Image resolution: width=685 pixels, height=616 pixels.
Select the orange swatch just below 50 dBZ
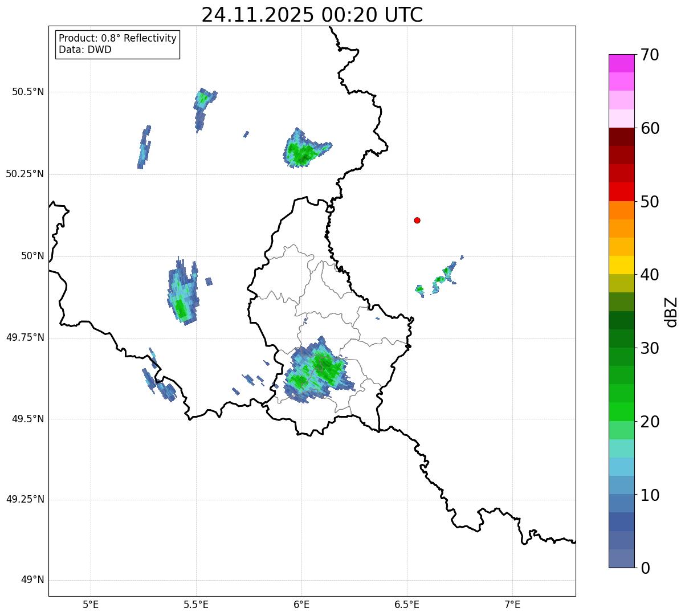(x=621, y=210)
